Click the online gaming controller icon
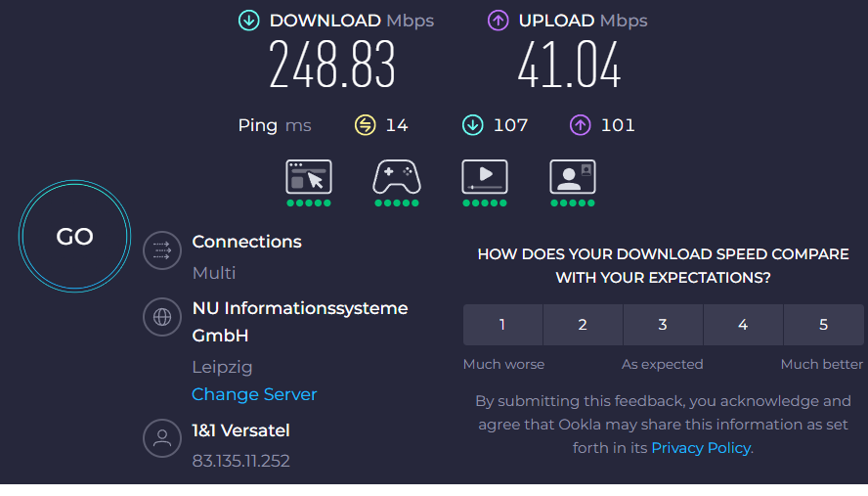Screen dimensions: 868x496 point(397,177)
